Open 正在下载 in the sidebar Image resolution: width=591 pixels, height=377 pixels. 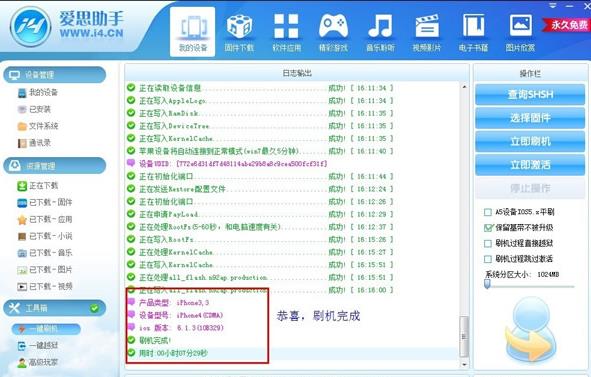pos(38,185)
